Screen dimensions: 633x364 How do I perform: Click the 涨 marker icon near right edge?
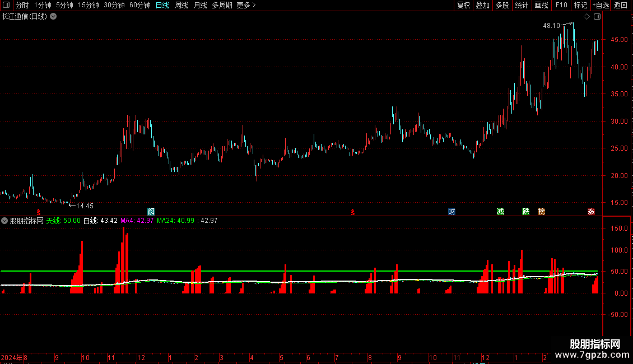[591, 212]
